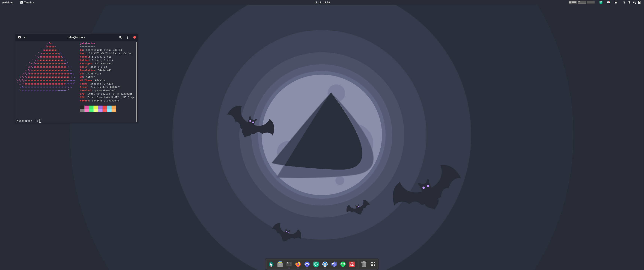
Task: Expand the dropdown arrow beside the new-tab button
Action: [25, 37]
